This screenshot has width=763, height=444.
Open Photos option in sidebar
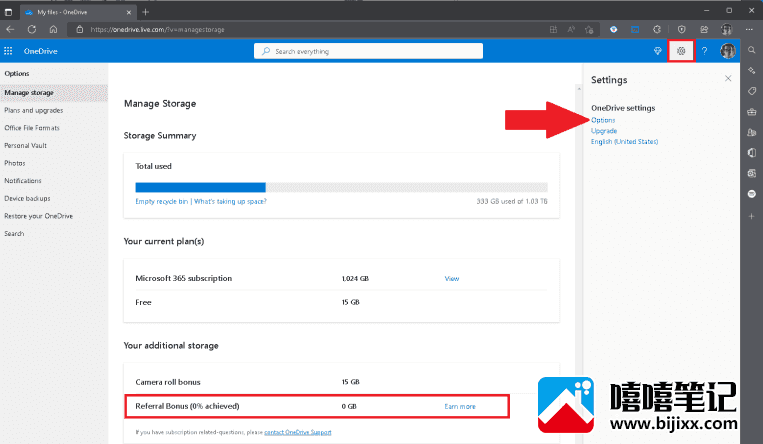[x=15, y=163]
